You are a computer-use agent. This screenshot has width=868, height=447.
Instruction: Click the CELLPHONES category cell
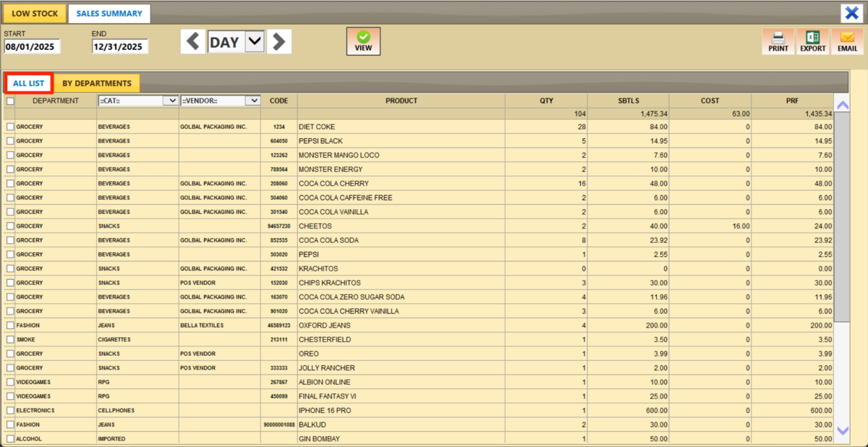(138, 410)
